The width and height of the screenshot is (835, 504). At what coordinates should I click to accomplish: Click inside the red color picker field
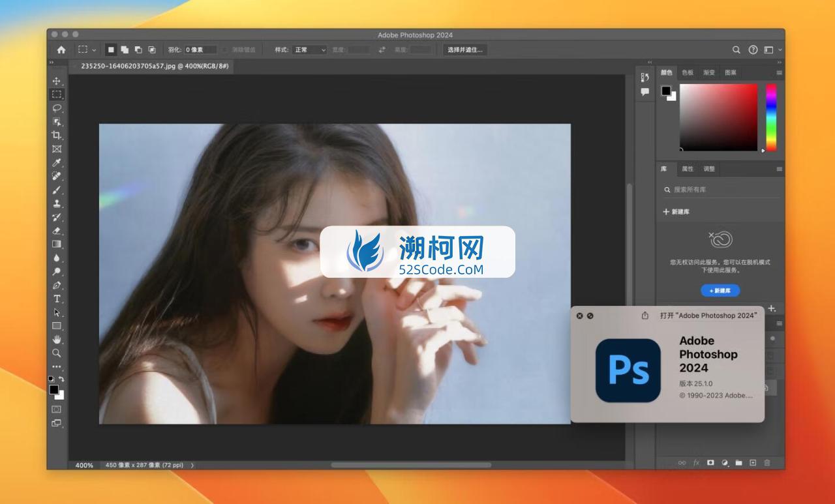click(x=718, y=117)
